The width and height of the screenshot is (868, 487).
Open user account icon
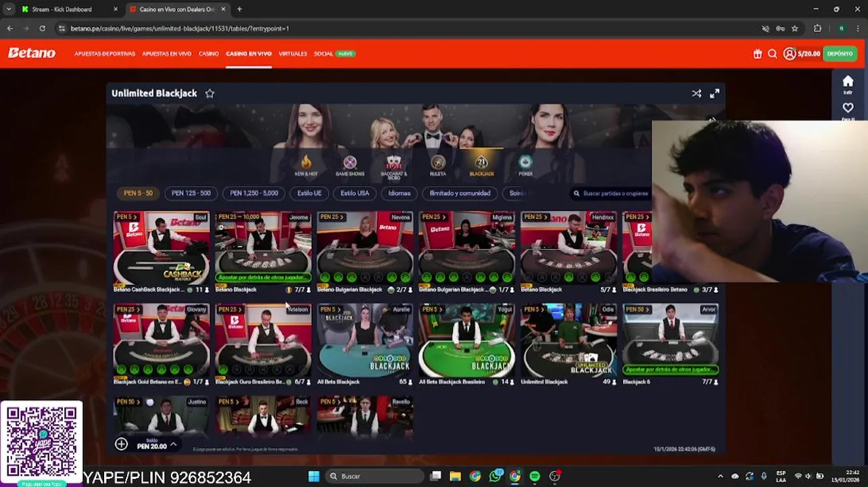pos(790,53)
